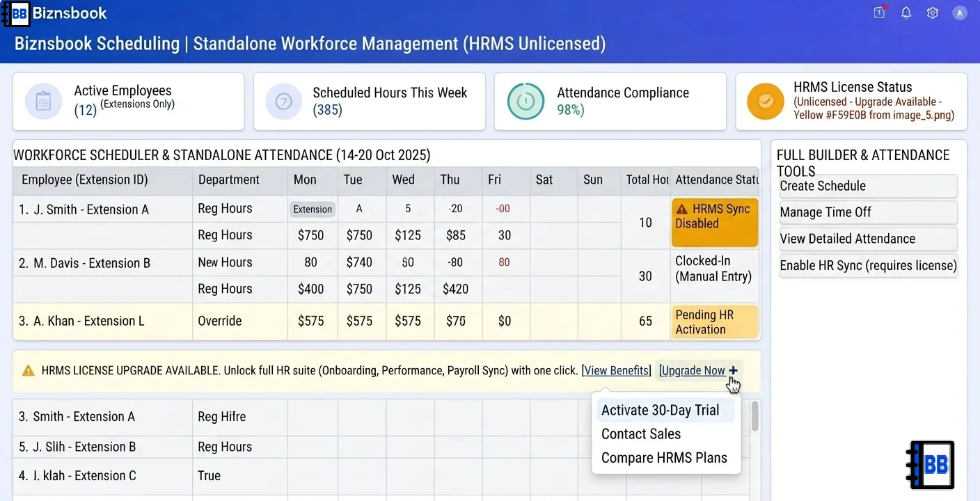Open the user avatar A menu
The image size is (980, 501).
pyautogui.click(x=960, y=13)
